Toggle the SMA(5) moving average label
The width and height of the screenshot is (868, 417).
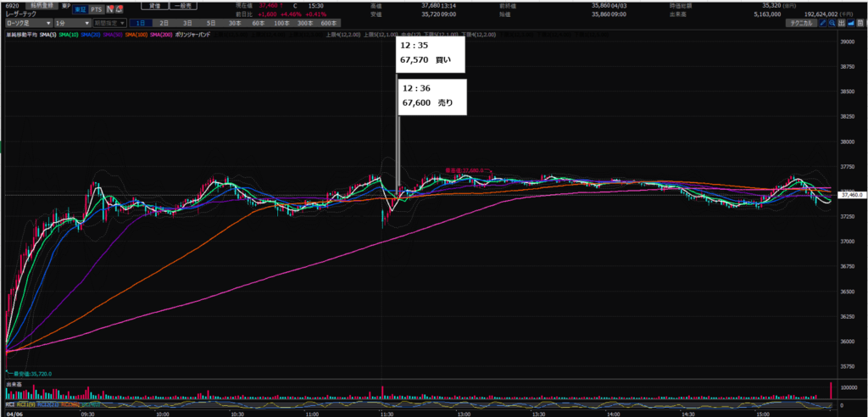[x=47, y=33]
